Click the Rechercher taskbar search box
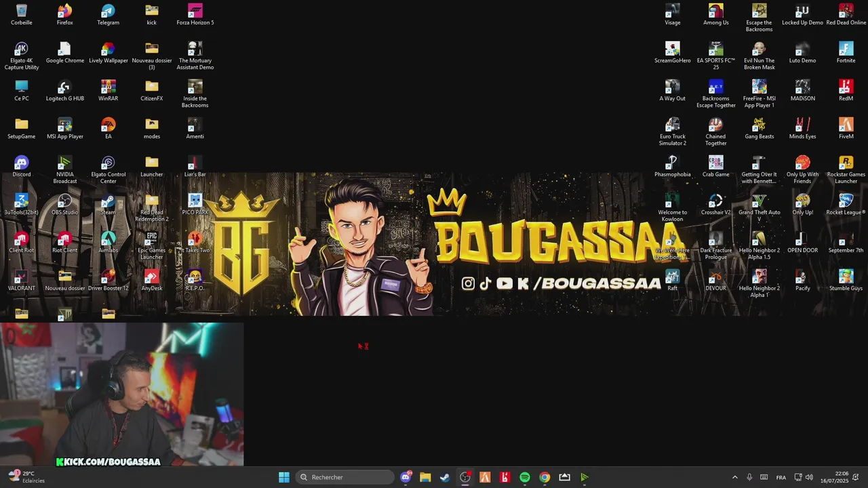Screen dimensions: 868x488 pos(345,477)
